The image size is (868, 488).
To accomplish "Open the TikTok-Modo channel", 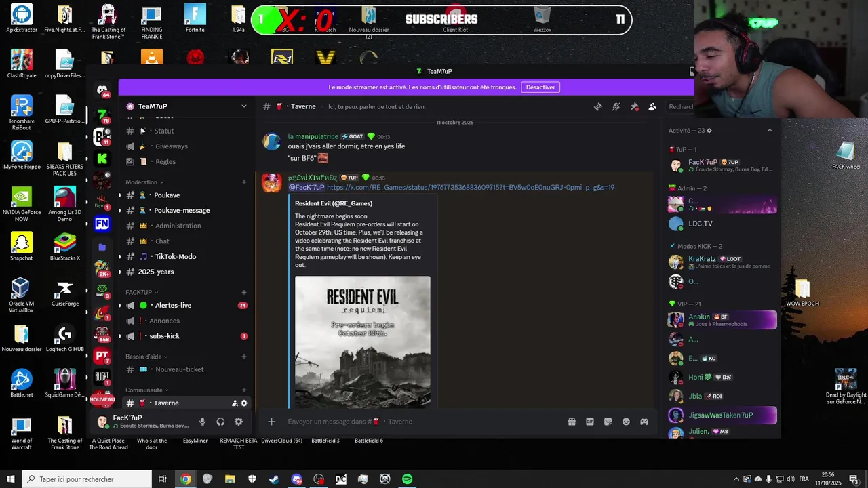I will pos(186,257).
